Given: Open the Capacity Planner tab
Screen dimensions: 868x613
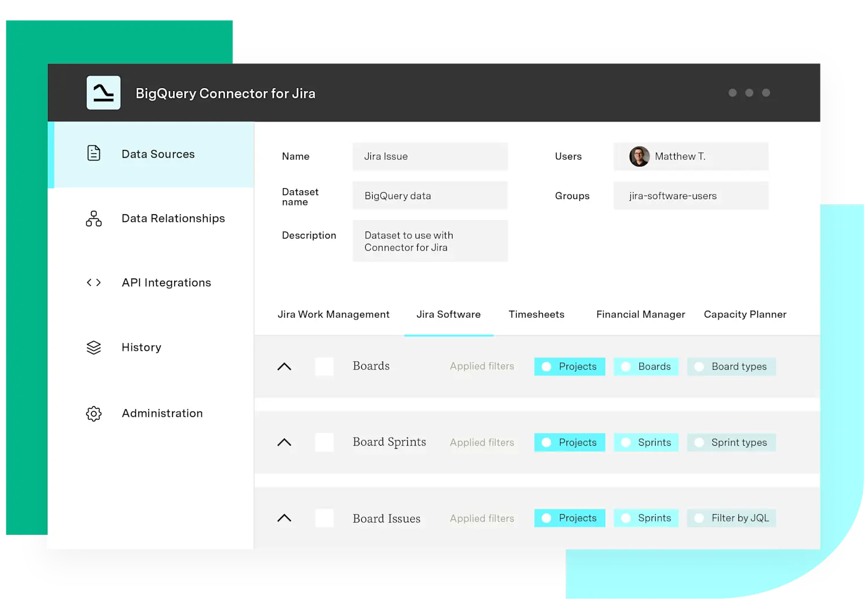Looking at the screenshot, I should coord(745,314).
